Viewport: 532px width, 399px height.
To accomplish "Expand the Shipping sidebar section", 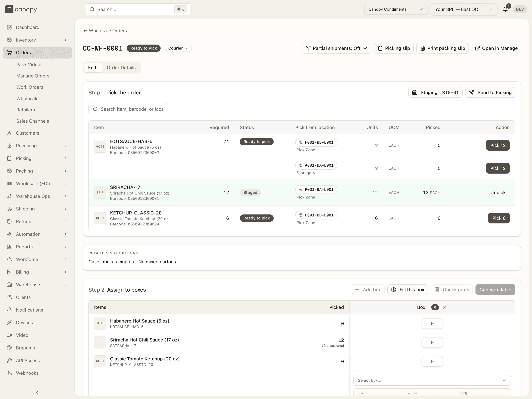I will pyautogui.click(x=37, y=209).
